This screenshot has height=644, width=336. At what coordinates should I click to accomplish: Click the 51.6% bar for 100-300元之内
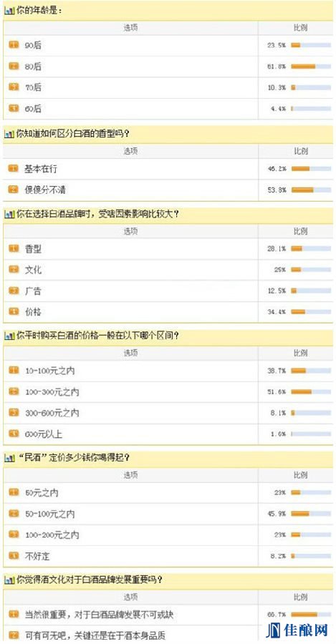pyautogui.click(x=311, y=391)
